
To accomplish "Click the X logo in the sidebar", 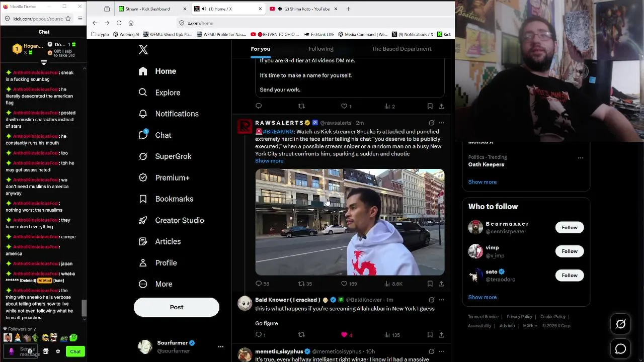I will pos(143,49).
